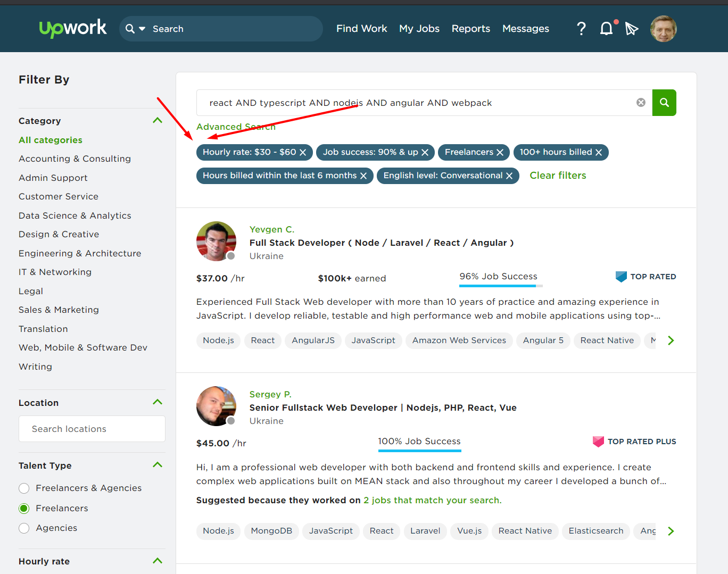Click the green search submit button
The width and height of the screenshot is (728, 574).
click(x=664, y=103)
